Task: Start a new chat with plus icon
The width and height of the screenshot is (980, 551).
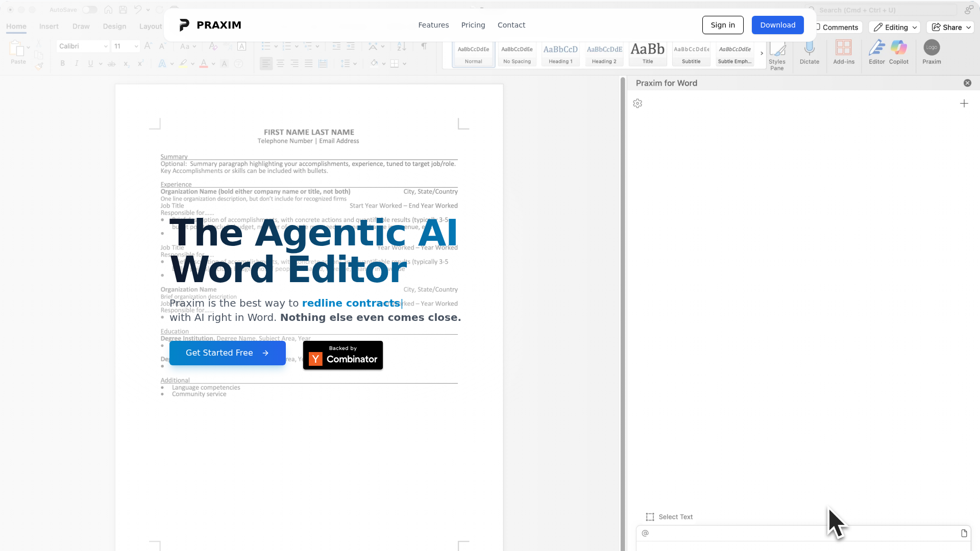Action: pos(964,104)
